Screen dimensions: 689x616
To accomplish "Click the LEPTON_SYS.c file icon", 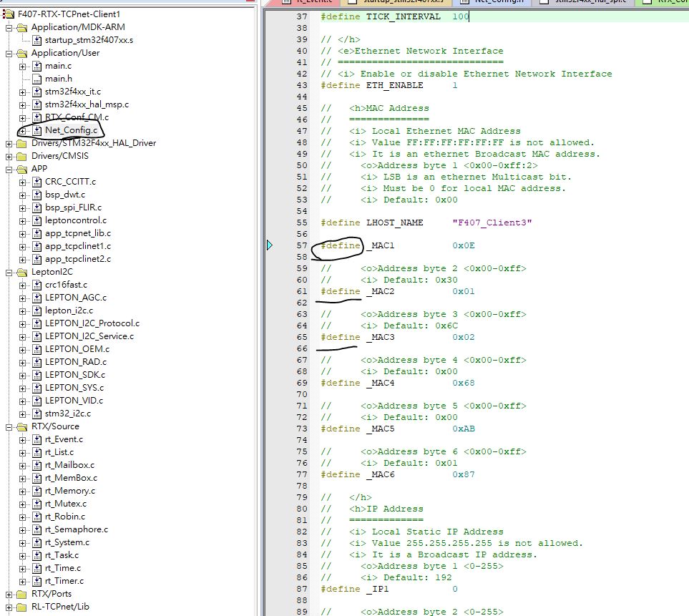I will coord(37,388).
